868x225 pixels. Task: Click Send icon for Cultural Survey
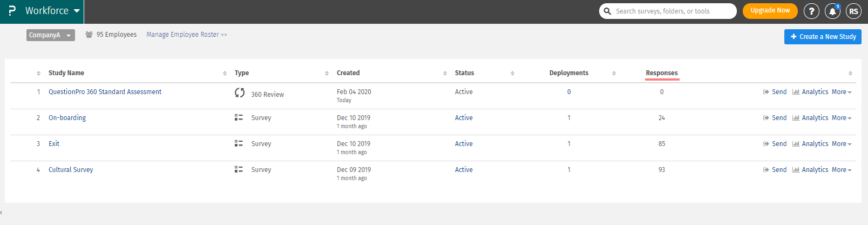[766, 170]
